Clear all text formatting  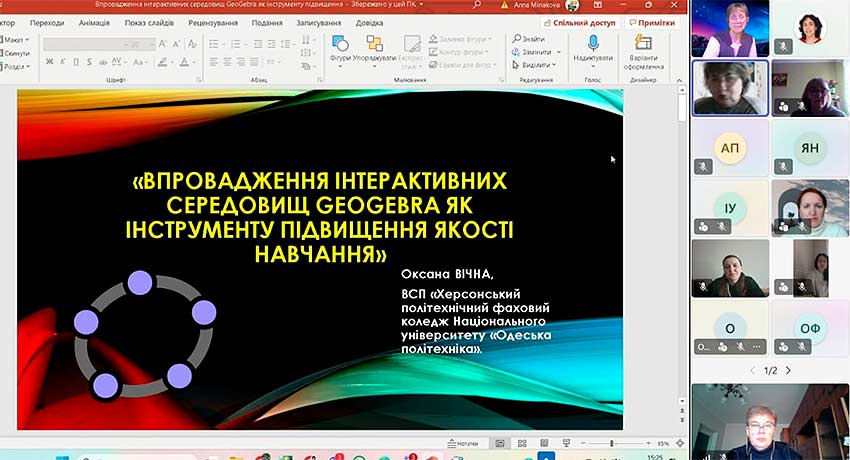pyautogui.click(x=192, y=44)
